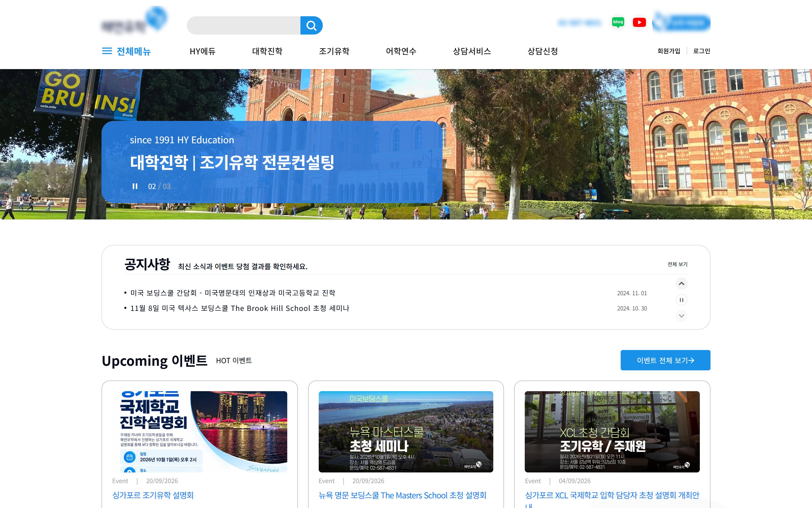This screenshot has width=812, height=508.
Task: Click the 02 / 03 slide counter
Action: point(159,186)
